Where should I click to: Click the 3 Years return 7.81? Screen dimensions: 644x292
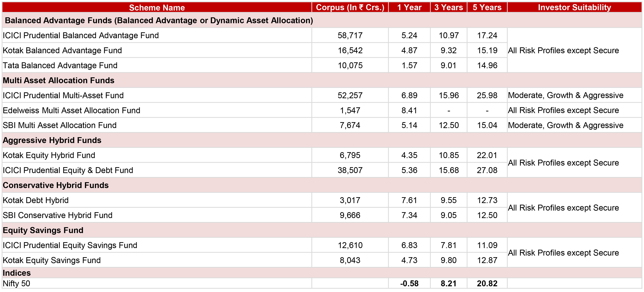(x=449, y=245)
